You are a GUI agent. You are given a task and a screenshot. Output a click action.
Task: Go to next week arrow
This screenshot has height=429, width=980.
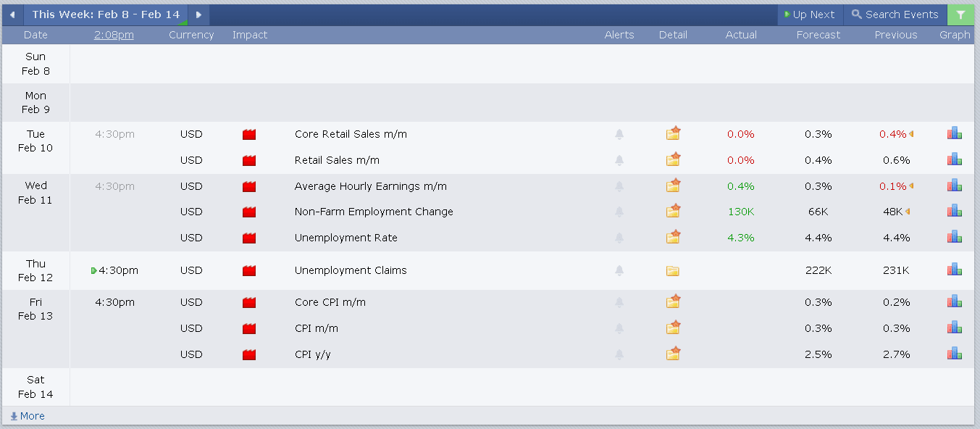pos(198,14)
